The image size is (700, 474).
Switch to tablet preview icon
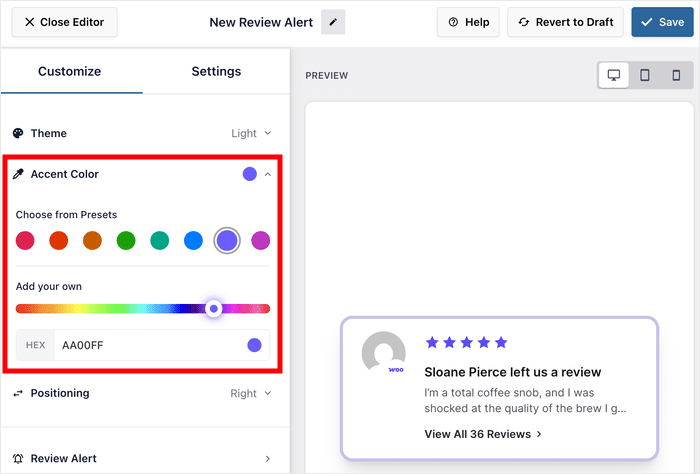pyautogui.click(x=645, y=75)
